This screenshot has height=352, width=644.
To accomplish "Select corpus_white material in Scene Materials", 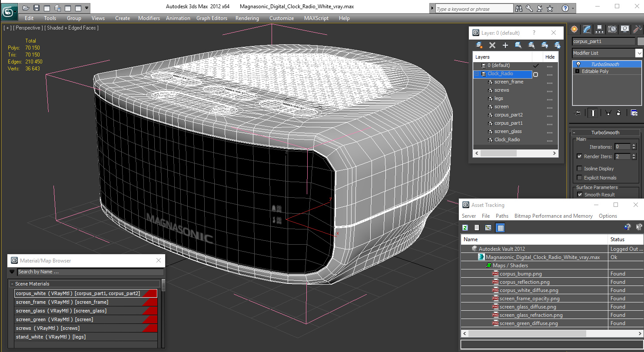I will [x=86, y=293].
